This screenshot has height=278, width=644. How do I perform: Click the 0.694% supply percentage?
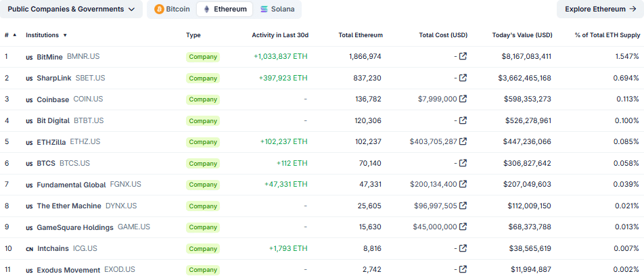click(x=626, y=78)
